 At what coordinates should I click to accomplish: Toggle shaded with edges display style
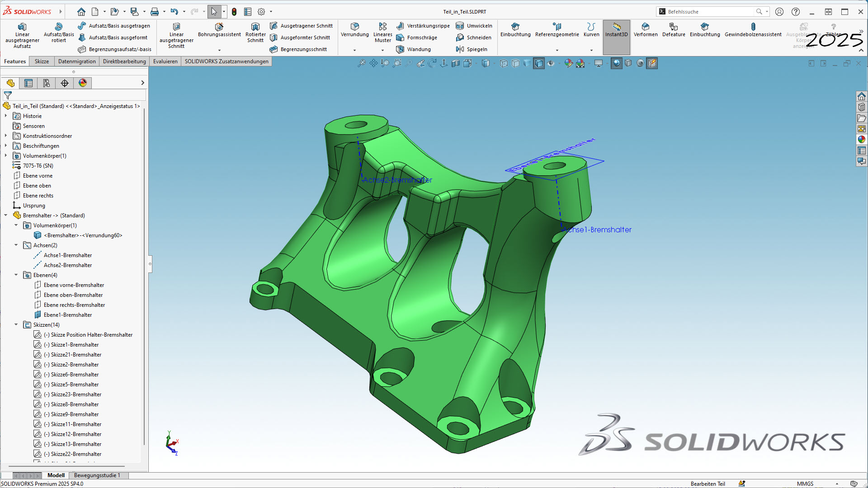point(539,64)
